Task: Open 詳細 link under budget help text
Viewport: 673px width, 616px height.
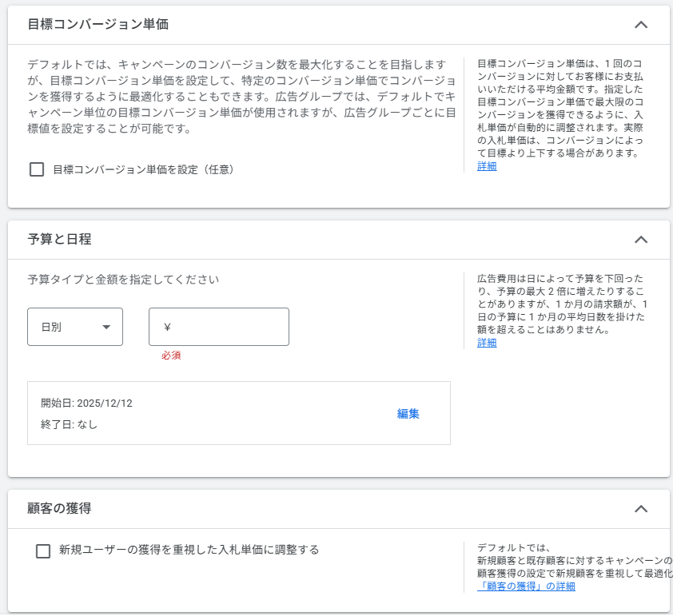Action: click(487, 343)
